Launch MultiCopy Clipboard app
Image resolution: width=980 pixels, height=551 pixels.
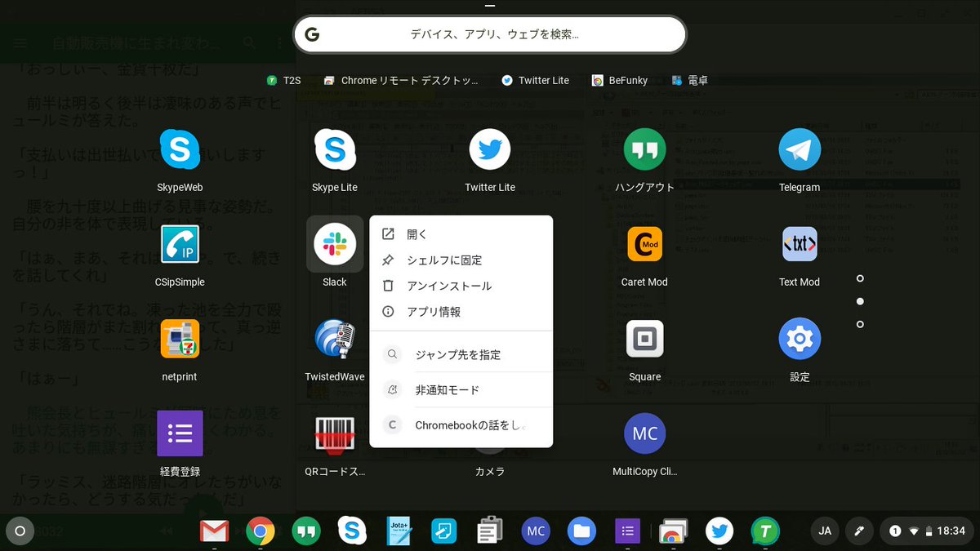(x=645, y=433)
